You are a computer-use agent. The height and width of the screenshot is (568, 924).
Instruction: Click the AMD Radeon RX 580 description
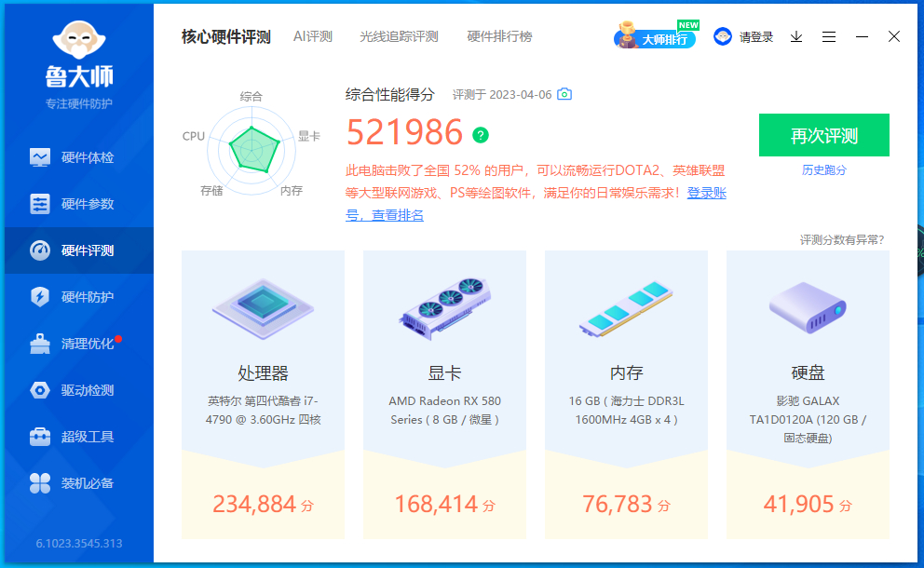click(445, 410)
